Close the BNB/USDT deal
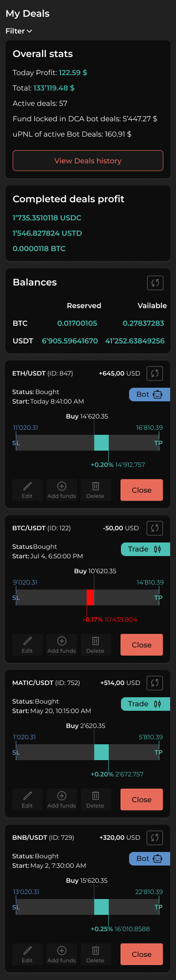176x980 pixels. pyautogui.click(x=142, y=954)
